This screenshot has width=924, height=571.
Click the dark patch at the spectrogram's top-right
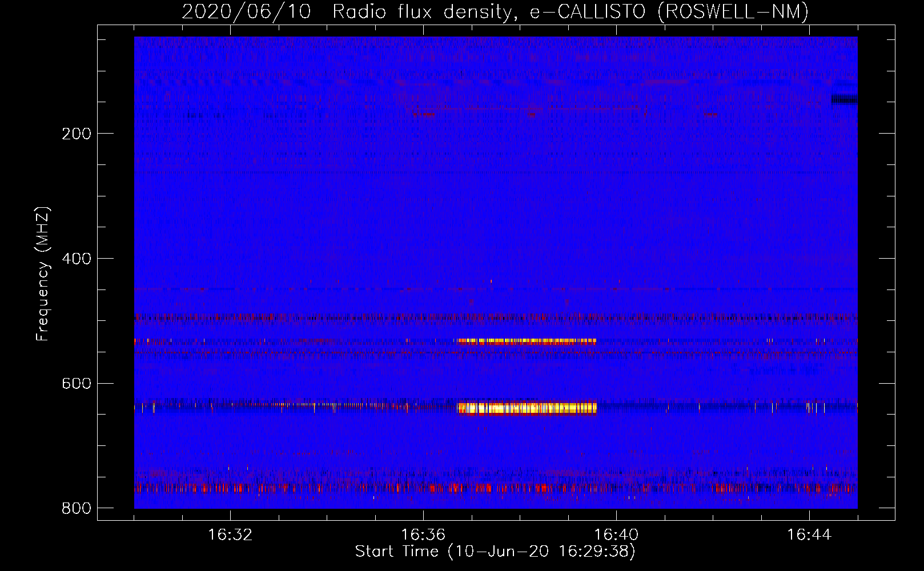click(844, 99)
